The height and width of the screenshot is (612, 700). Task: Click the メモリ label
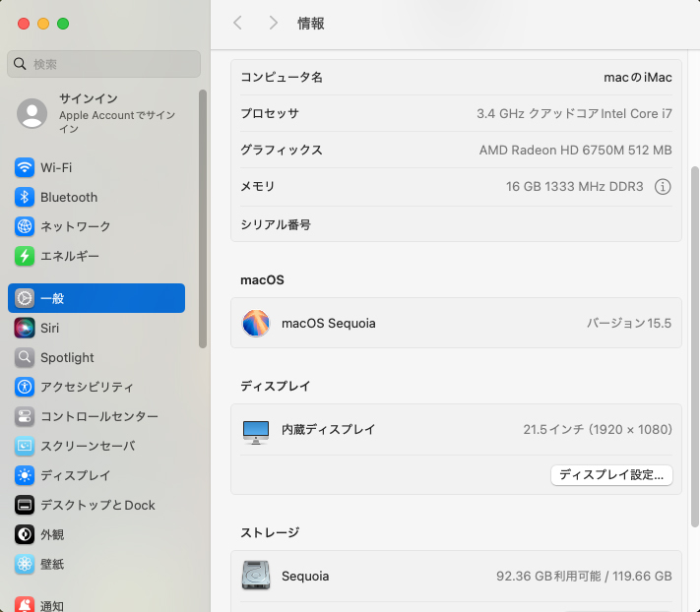click(258, 186)
